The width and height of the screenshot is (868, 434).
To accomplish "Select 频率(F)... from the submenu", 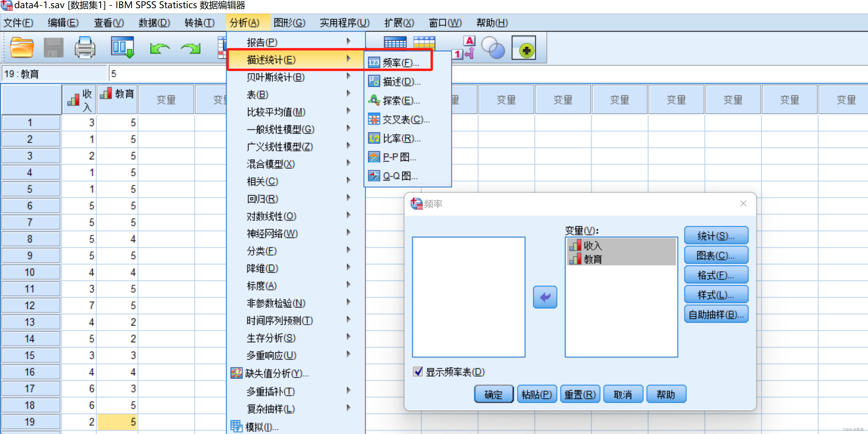I will click(x=400, y=62).
